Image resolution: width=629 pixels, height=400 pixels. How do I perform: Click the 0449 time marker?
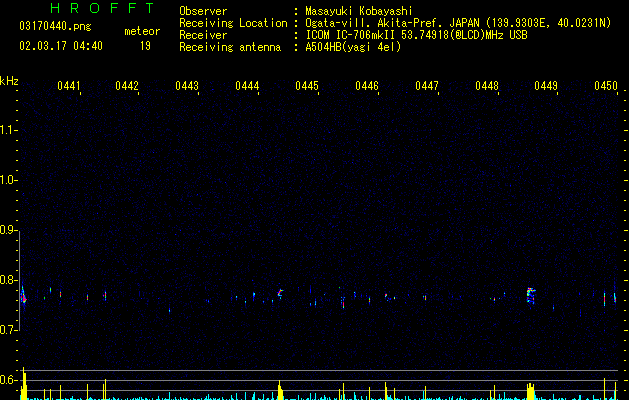[x=546, y=86]
